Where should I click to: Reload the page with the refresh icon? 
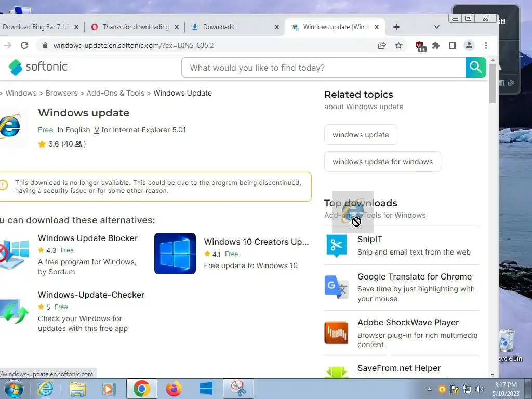pos(24,45)
